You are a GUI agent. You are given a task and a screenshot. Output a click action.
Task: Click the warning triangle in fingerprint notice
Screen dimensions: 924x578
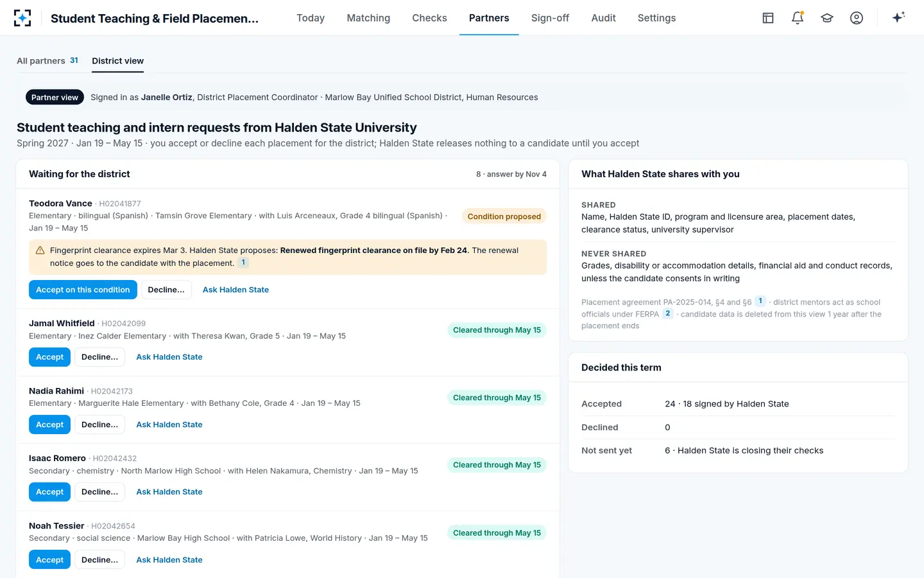40,250
